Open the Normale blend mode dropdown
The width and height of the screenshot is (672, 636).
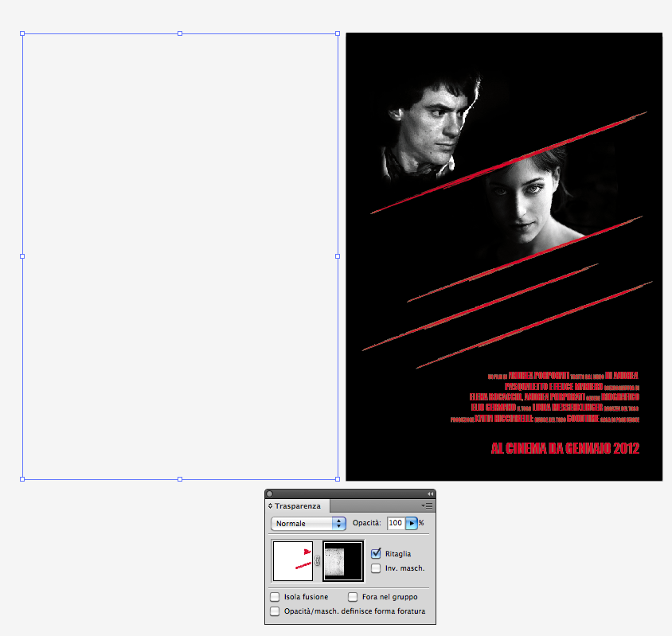coord(308,523)
